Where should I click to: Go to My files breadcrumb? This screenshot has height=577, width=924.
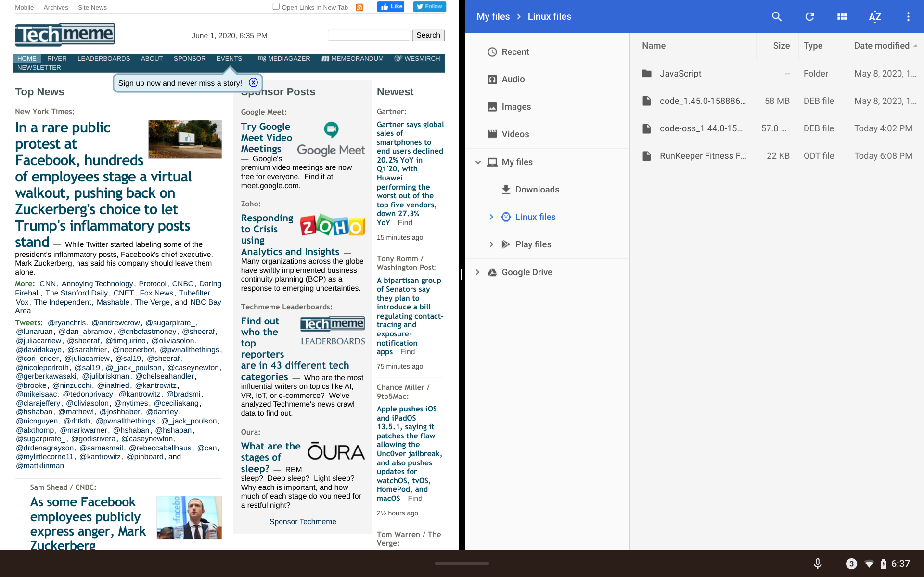tap(493, 16)
